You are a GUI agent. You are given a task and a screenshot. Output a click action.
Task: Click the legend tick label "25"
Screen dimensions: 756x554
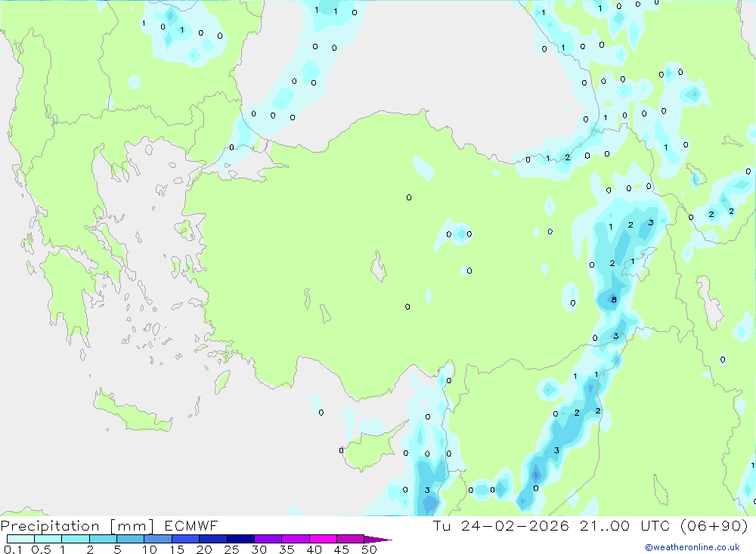point(232,549)
